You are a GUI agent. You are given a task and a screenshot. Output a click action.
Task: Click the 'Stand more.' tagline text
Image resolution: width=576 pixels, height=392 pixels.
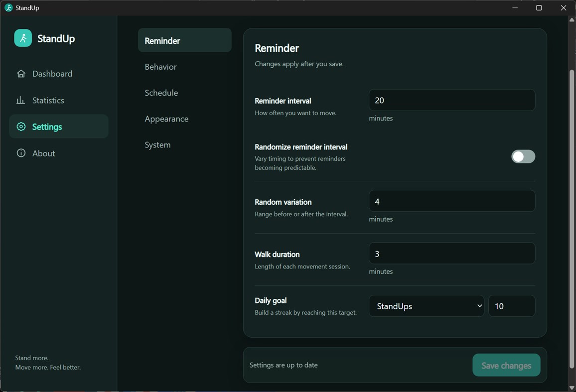point(31,358)
